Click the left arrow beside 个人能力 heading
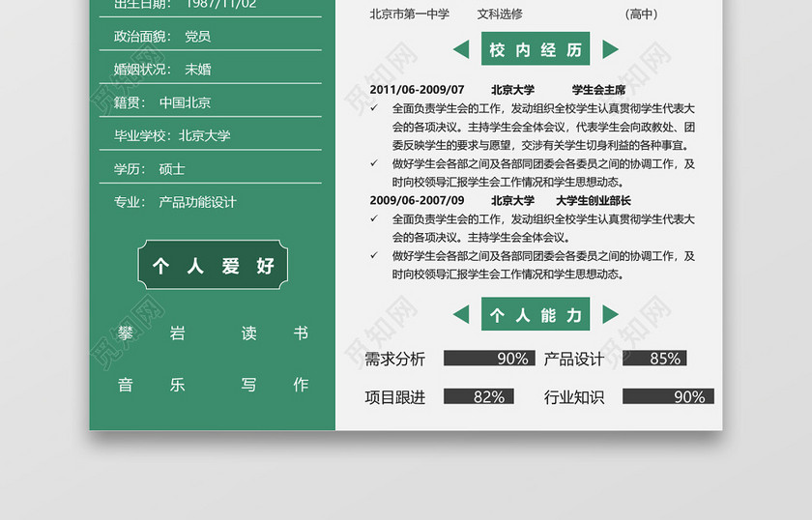The width and height of the screenshot is (812, 520). tap(461, 314)
